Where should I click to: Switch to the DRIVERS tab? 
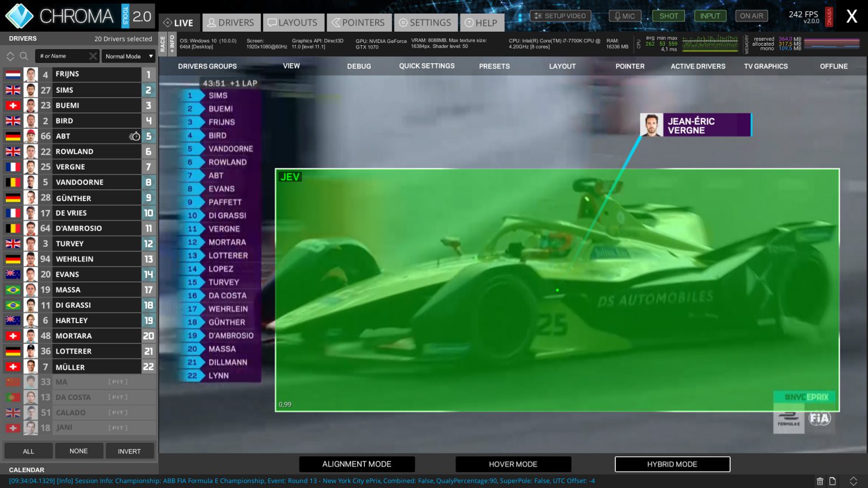(x=231, y=23)
